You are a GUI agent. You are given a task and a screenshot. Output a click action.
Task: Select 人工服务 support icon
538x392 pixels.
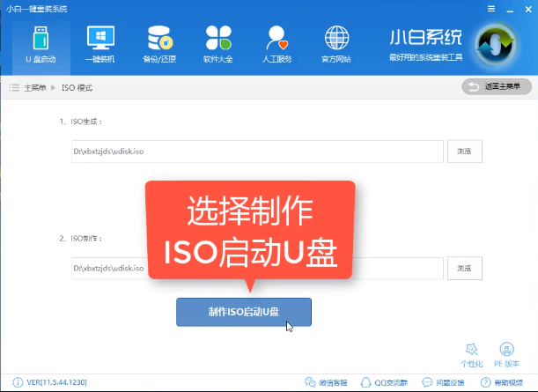point(277,44)
